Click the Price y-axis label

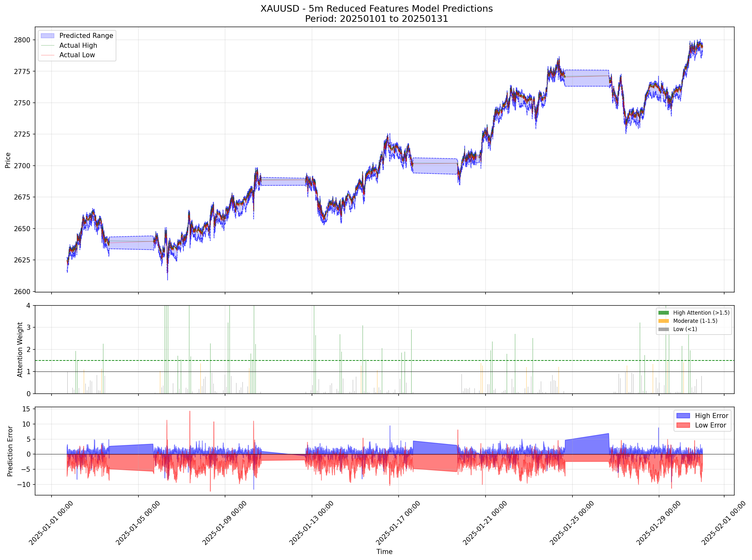click(x=8, y=160)
